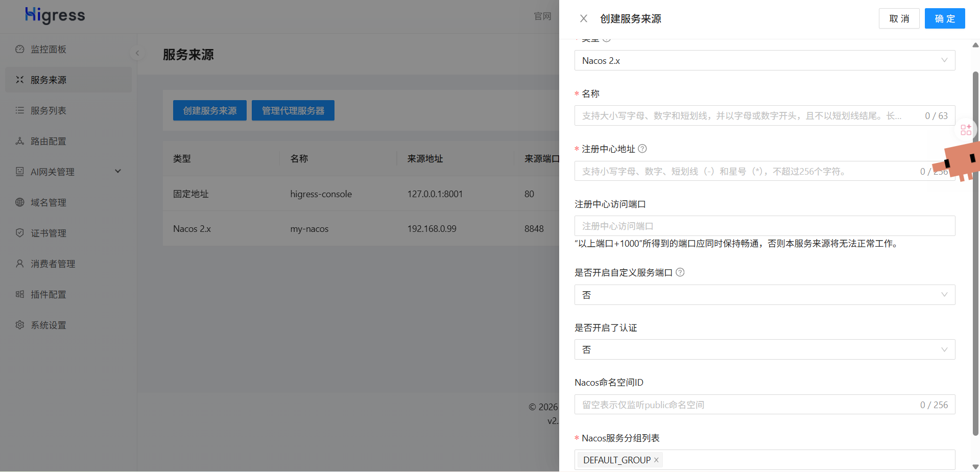Click the 服务列表 list icon
The height and width of the screenshot is (472, 980).
pyautogui.click(x=20, y=110)
